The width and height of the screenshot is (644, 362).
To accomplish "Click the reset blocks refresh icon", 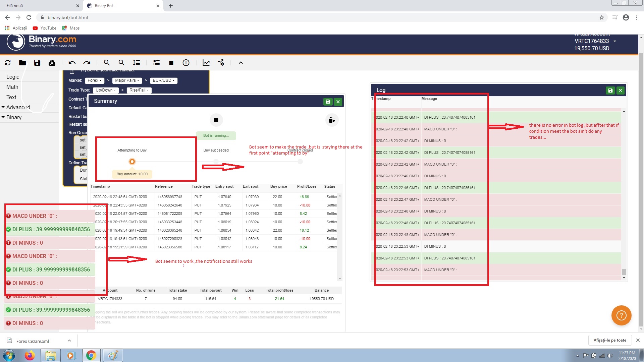I will (8, 63).
